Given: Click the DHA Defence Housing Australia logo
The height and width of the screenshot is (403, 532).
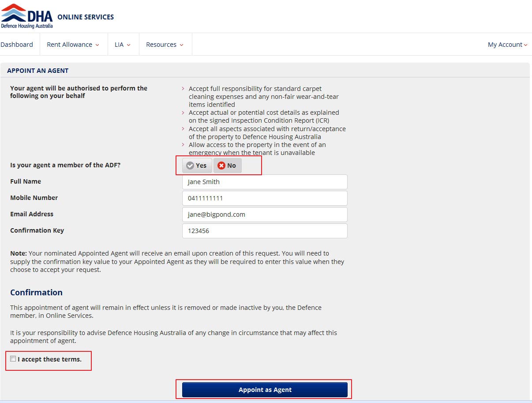Looking at the screenshot, I should click(x=26, y=16).
